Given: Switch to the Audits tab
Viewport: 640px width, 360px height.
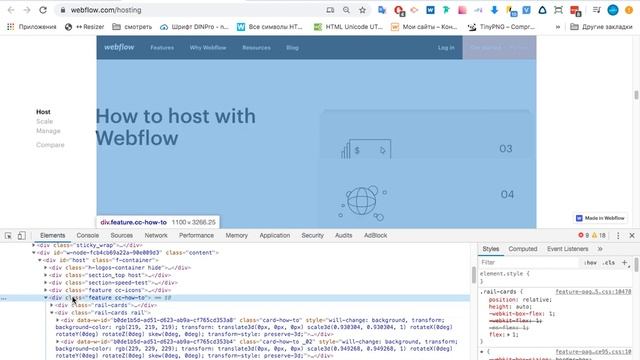Looking at the screenshot, I should (x=344, y=236).
